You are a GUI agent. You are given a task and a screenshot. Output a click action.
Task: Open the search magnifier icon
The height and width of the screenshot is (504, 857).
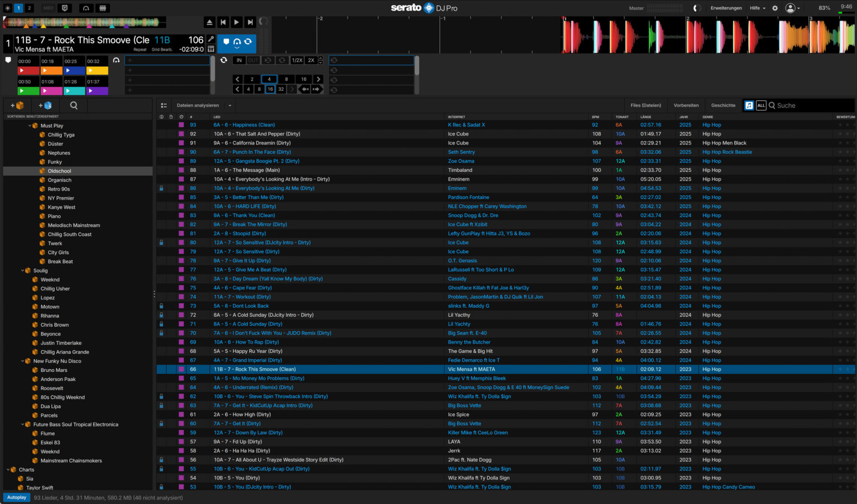pos(74,105)
